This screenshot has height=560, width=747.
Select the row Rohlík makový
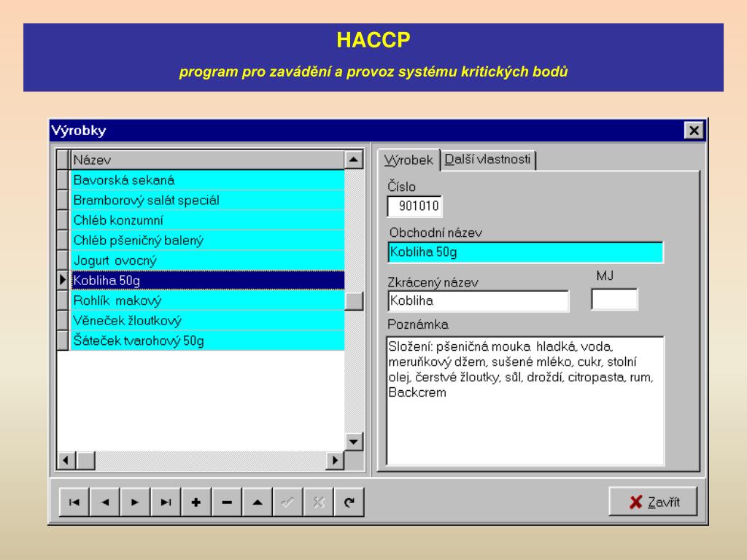207,300
